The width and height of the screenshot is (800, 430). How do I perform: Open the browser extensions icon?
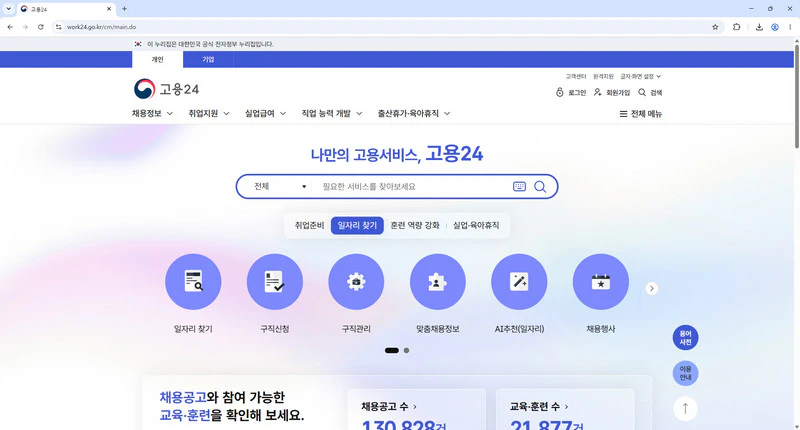[736, 27]
